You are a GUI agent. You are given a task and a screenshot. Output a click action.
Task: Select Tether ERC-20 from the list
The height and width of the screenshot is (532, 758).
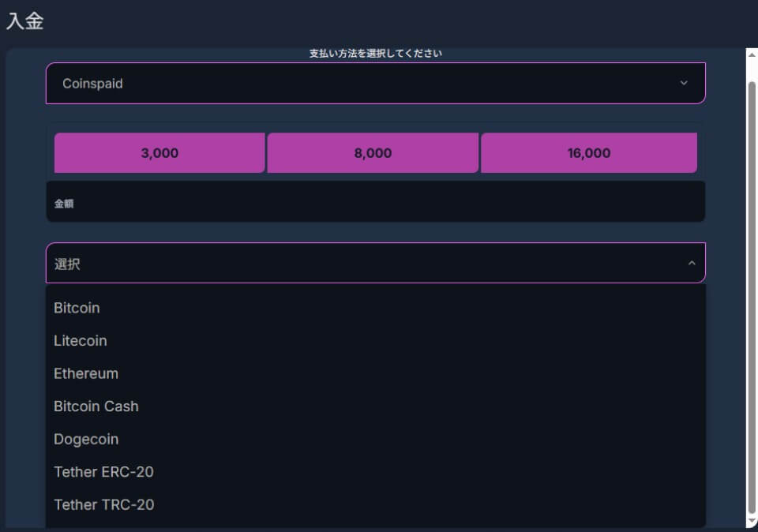coord(376,472)
